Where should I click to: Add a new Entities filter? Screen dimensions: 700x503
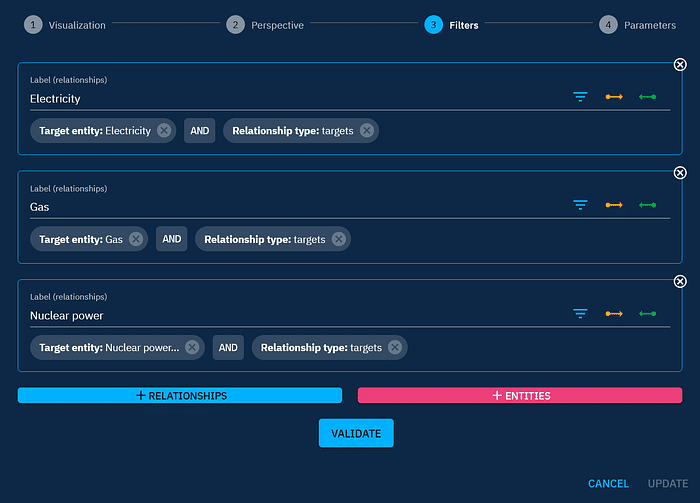tap(520, 395)
